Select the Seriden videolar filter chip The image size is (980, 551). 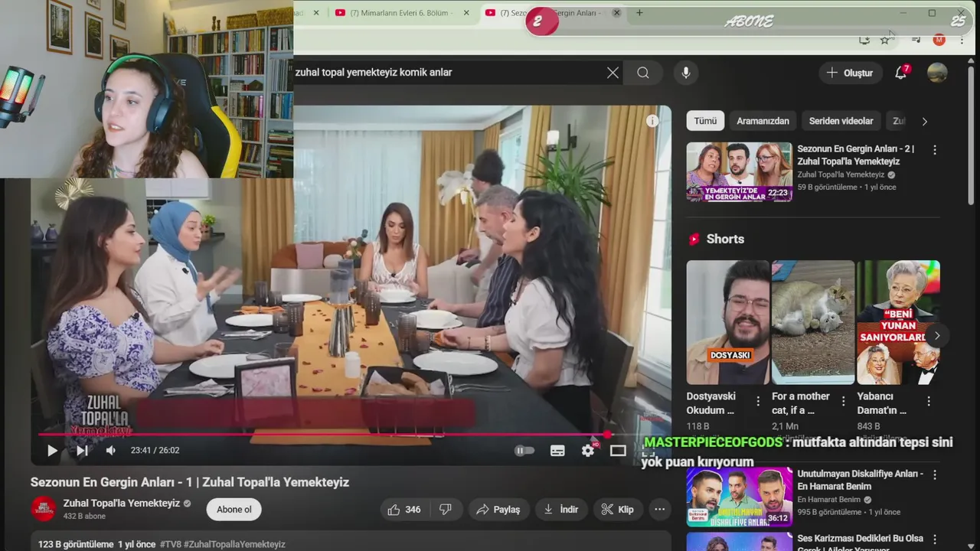[x=841, y=121]
